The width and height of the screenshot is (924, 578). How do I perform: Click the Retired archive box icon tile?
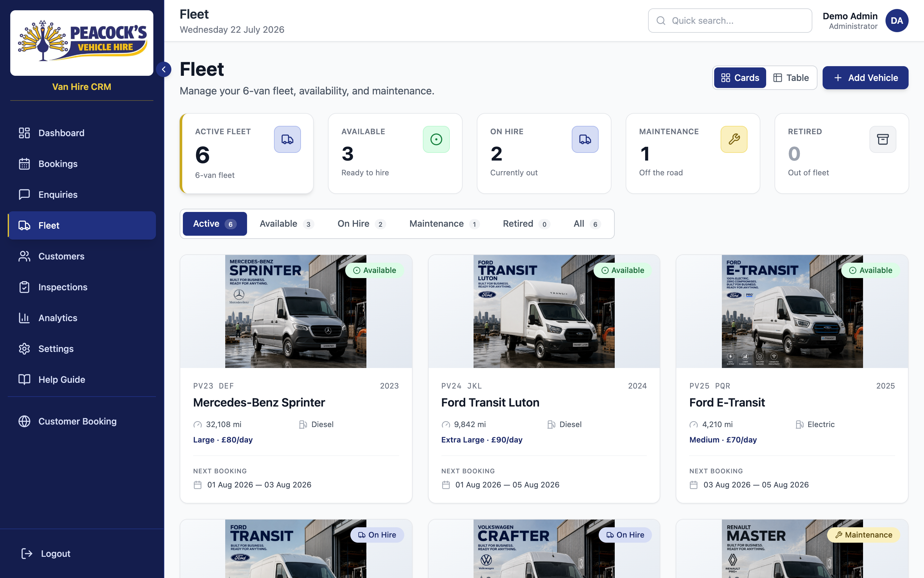[x=883, y=140]
